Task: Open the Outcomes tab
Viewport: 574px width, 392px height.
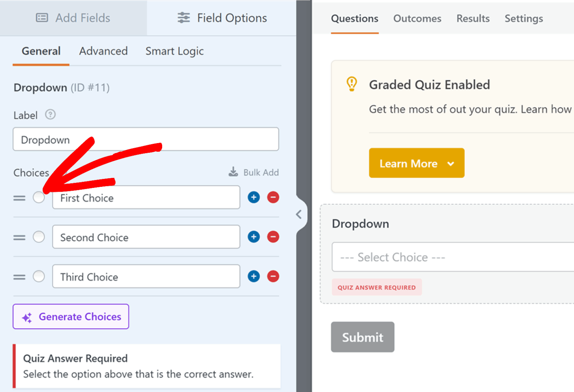Action: [x=417, y=18]
